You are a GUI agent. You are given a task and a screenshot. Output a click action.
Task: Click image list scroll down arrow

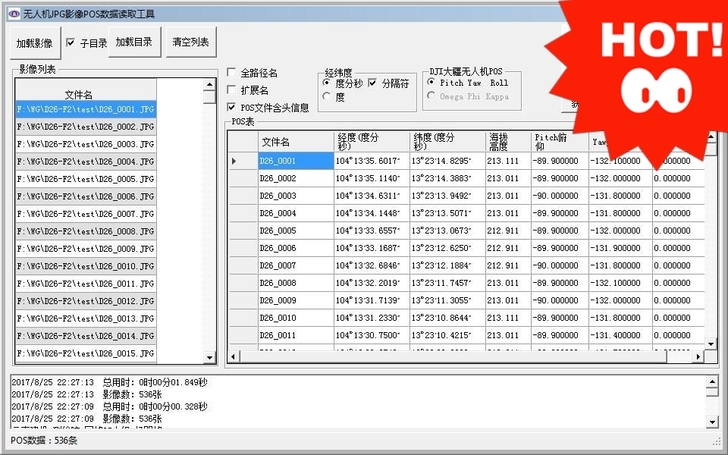[x=209, y=357]
